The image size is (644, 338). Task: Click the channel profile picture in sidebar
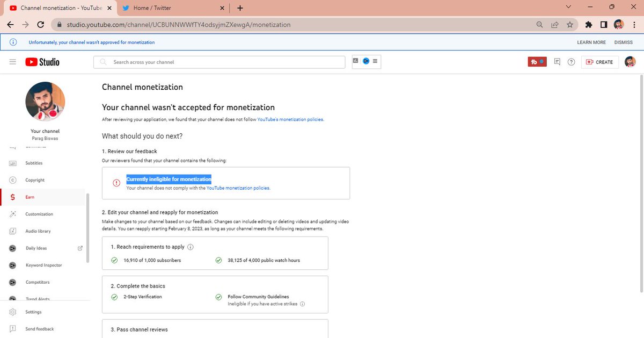[46, 102]
